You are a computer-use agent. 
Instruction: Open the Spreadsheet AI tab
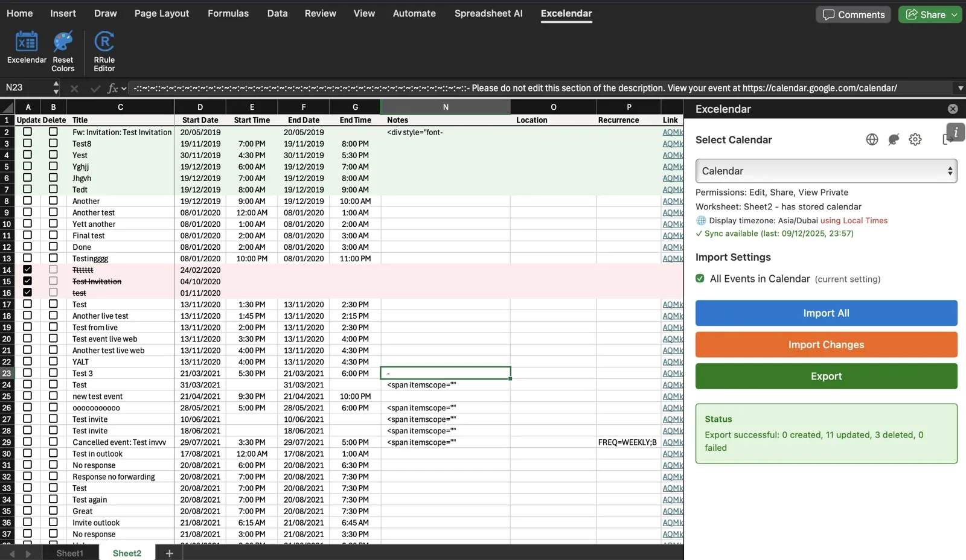488,13
